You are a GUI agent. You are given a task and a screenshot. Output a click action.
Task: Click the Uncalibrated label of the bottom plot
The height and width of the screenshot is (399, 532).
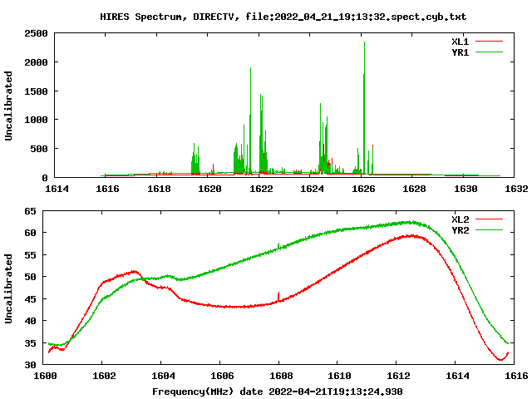coord(8,288)
